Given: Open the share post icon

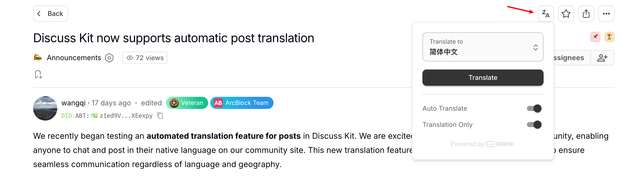Looking at the screenshot, I should (x=586, y=14).
